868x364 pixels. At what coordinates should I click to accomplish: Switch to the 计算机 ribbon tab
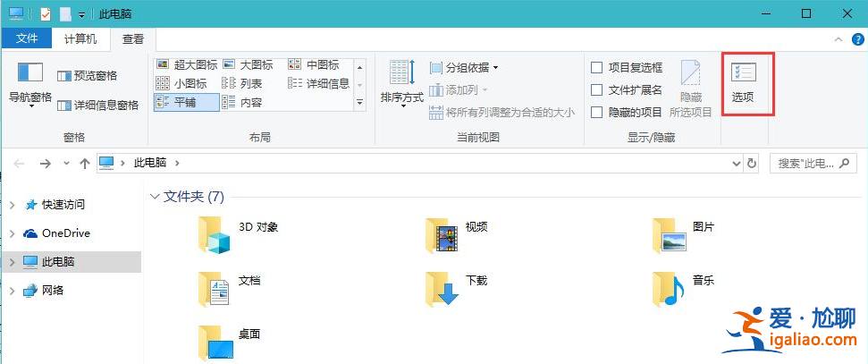tap(81, 38)
